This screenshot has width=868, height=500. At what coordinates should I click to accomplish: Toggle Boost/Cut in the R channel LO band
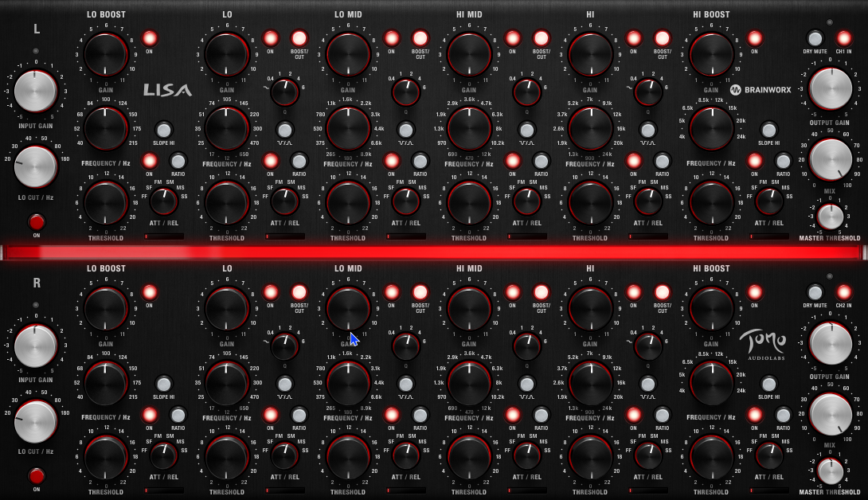299,292
